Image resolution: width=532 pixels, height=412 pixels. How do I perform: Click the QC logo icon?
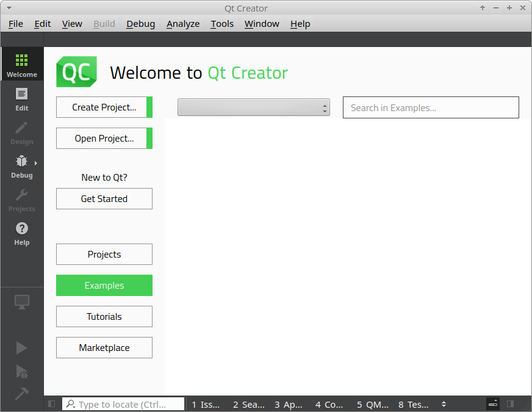[x=77, y=71]
